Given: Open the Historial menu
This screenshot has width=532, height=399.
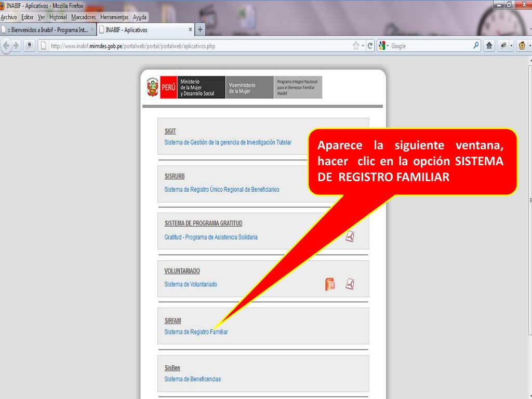Looking at the screenshot, I should (x=58, y=17).
